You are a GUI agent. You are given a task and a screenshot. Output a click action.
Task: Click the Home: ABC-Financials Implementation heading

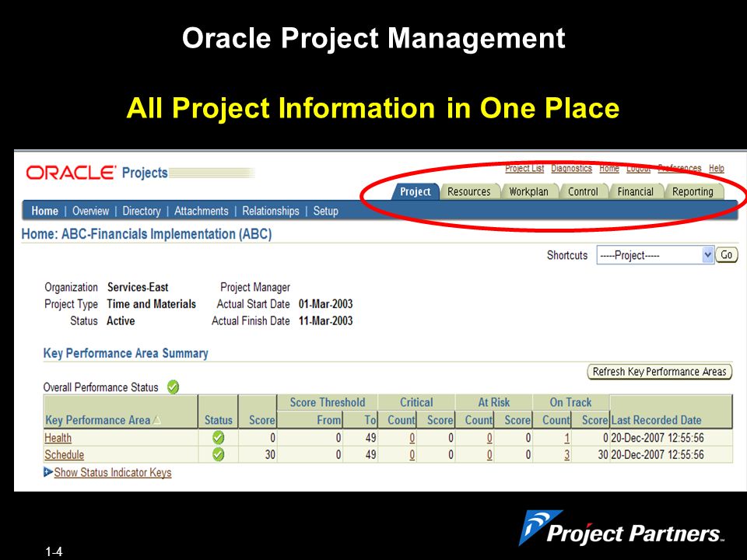coord(147,234)
